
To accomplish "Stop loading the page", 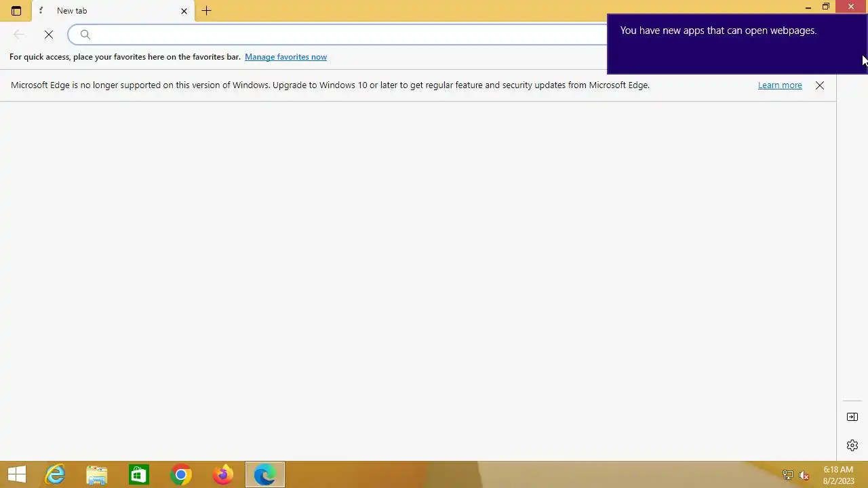I will point(49,35).
